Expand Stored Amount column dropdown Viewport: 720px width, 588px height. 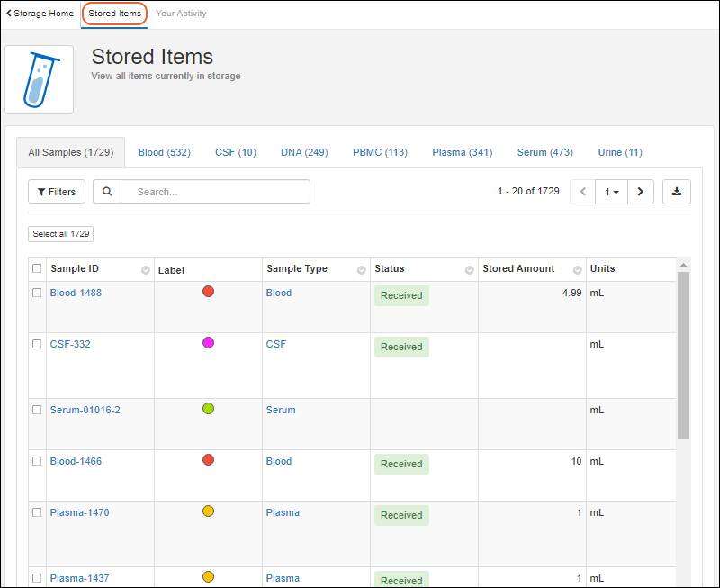click(x=577, y=270)
